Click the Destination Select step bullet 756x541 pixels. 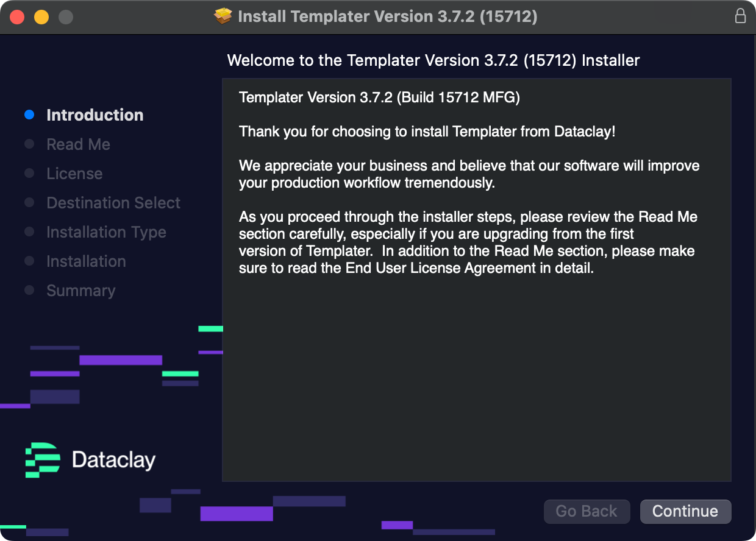pos(29,202)
